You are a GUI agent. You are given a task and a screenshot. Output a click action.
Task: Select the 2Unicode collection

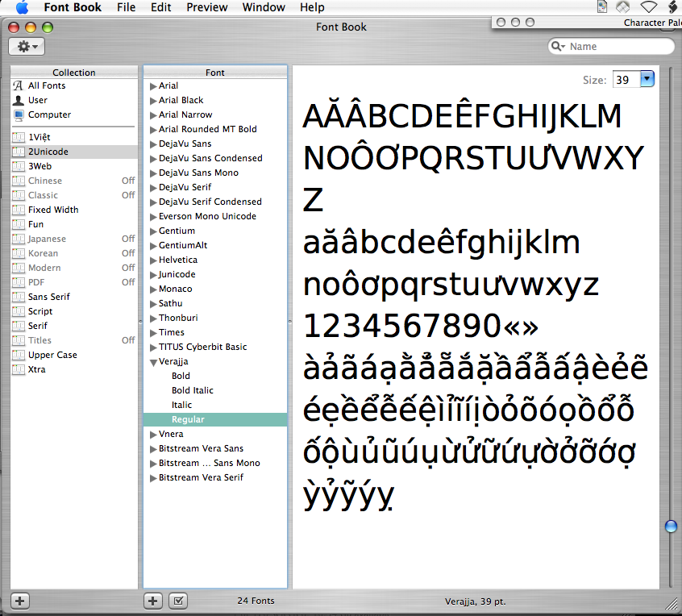pos(74,152)
